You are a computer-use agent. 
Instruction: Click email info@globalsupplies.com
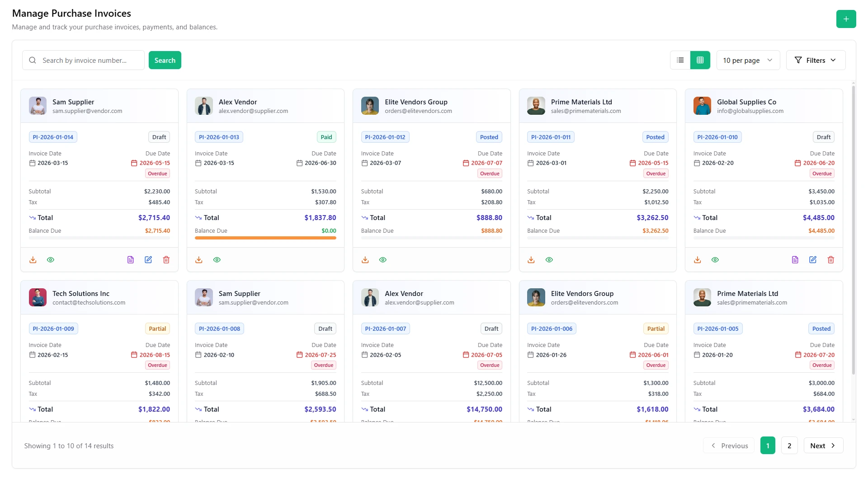tap(750, 111)
